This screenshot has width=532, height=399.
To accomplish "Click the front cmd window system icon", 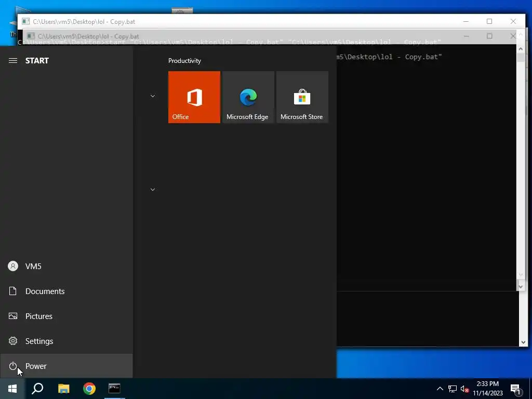I will 26,21.
